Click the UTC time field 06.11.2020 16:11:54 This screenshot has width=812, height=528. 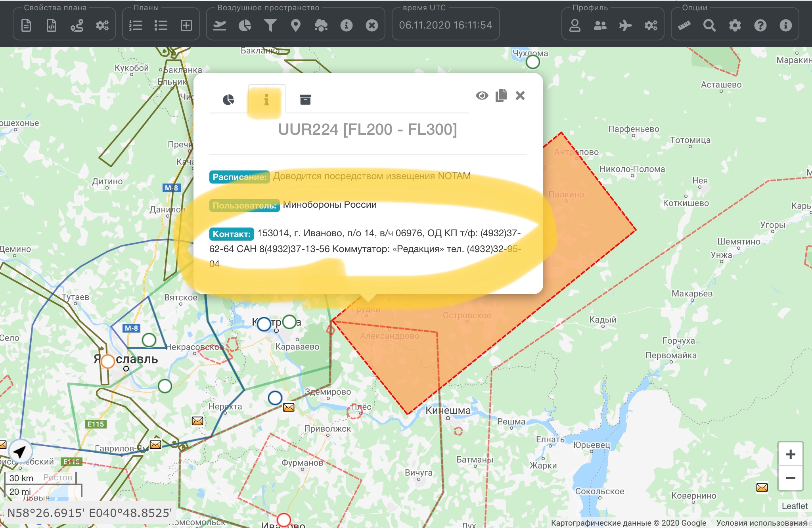(446, 25)
